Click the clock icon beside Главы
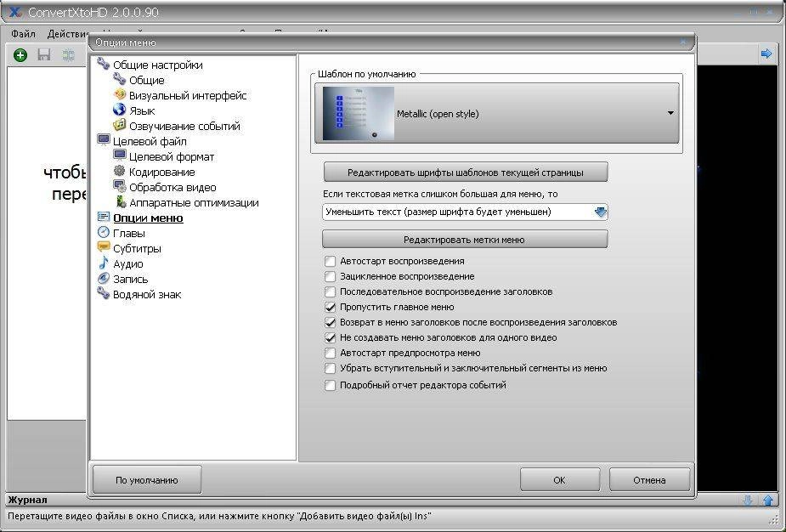Image resolution: width=786 pixels, height=532 pixels. [104, 232]
